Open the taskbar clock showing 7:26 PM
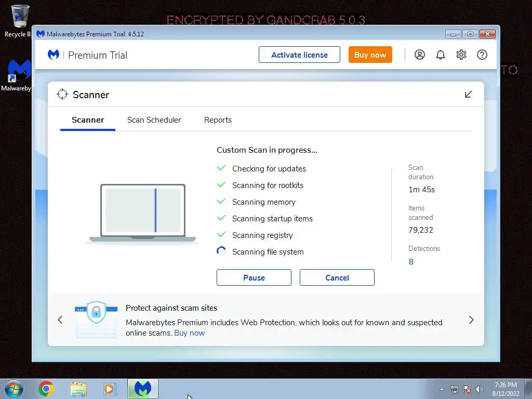Image resolution: width=532 pixels, height=399 pixels. click(x=506, y=389)
